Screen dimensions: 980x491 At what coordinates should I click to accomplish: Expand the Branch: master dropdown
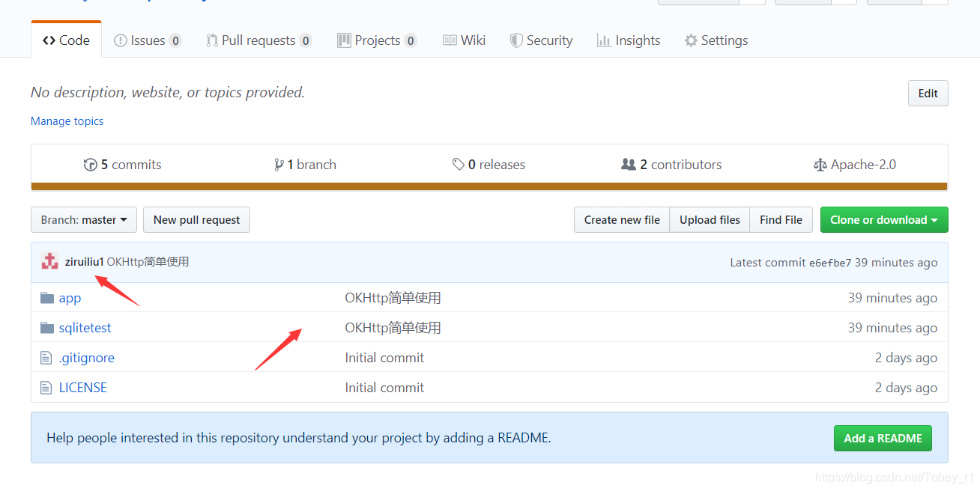point(84,220)
